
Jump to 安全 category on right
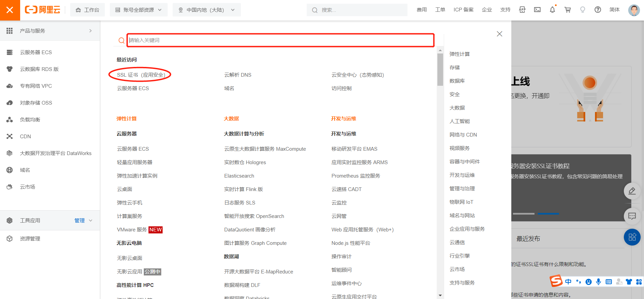tap(455, 94)
